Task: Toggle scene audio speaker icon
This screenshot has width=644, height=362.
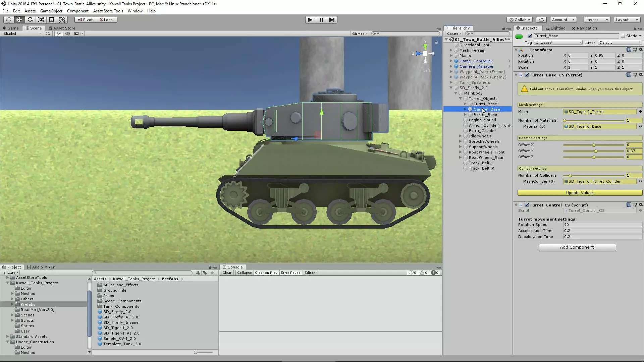Action: coord(67,34)
